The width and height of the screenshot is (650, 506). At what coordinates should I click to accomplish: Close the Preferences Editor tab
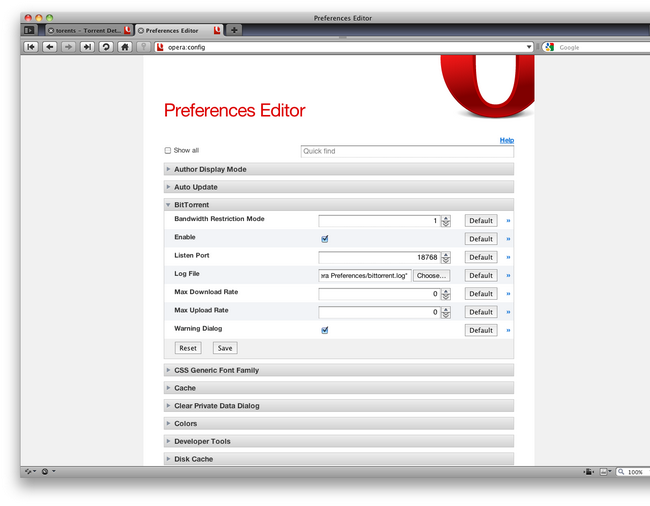pyautogui.click(x=141, y=31)
